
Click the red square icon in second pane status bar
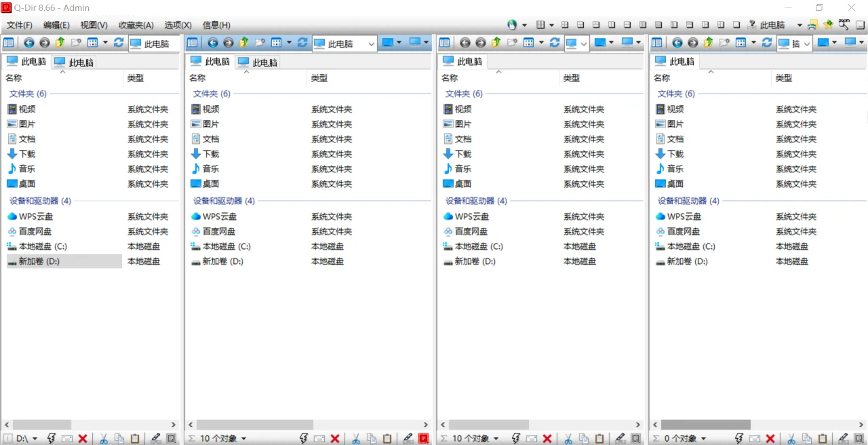click(x=424, y=439)
